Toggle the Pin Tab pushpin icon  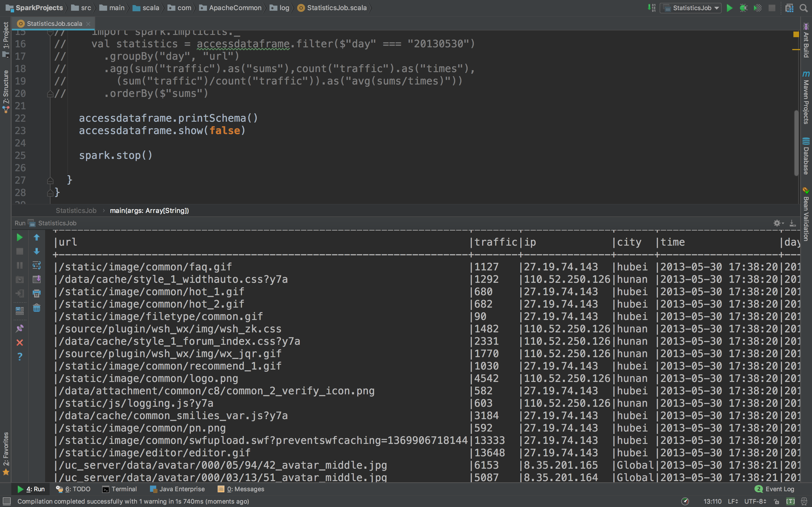pos(20,329)
